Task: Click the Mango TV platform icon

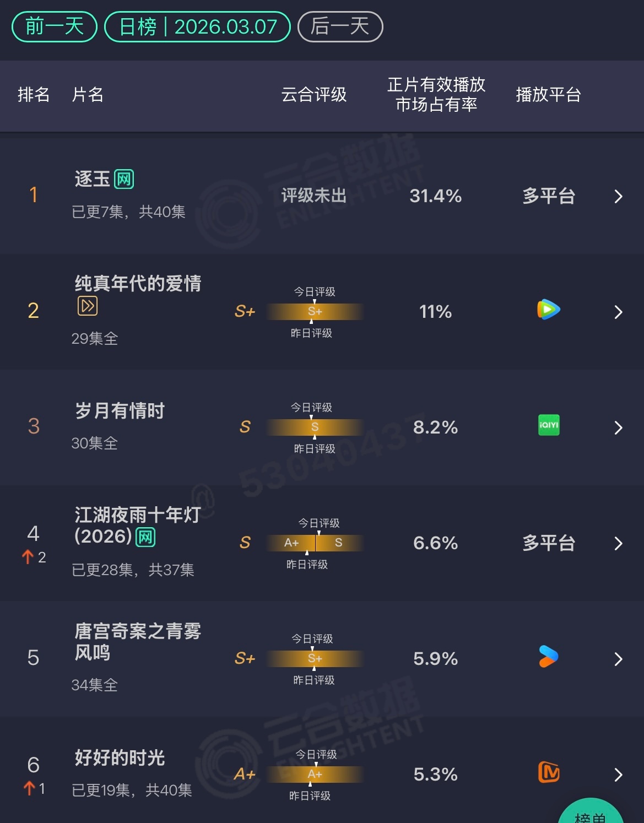Action: [x=548, y=772]
